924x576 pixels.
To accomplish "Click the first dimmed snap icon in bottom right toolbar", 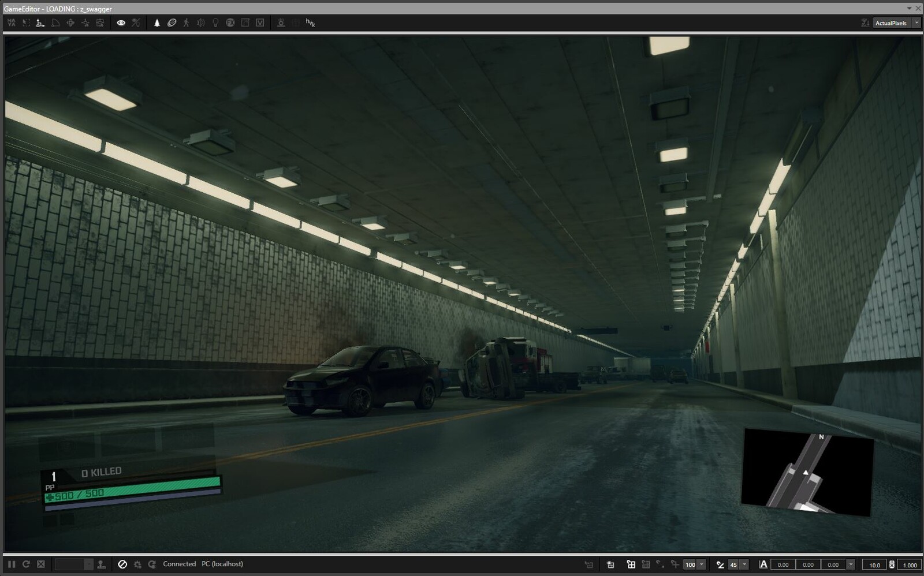I will point(589,564).
